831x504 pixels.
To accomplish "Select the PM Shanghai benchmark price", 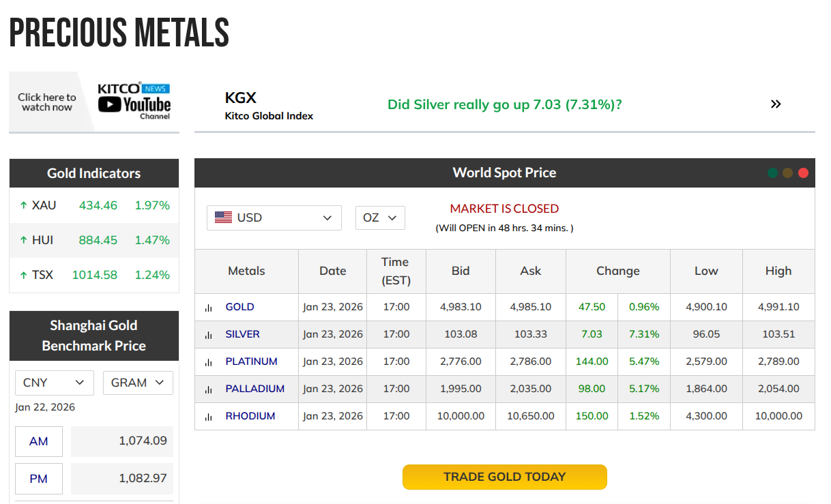I will (39, 479).
